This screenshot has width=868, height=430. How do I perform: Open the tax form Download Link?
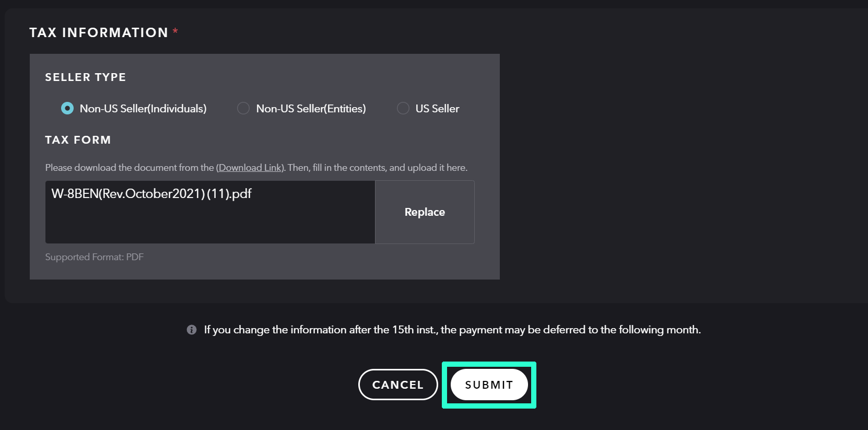[x=250, y=168]
